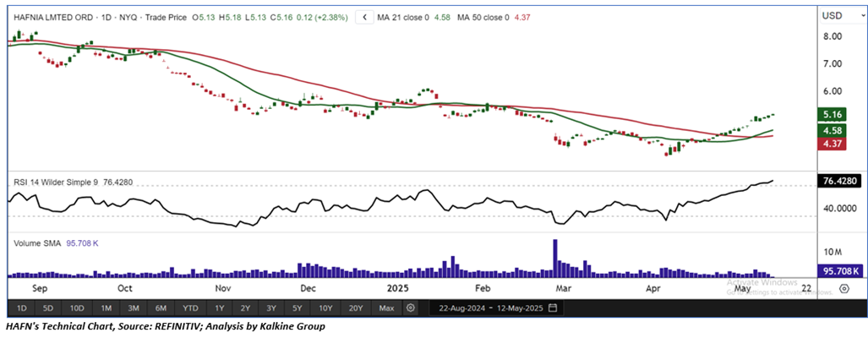Click the May label on time axis
Image resolution: width=868 pixels, height=338 pixels.
(x=742, y=288)
